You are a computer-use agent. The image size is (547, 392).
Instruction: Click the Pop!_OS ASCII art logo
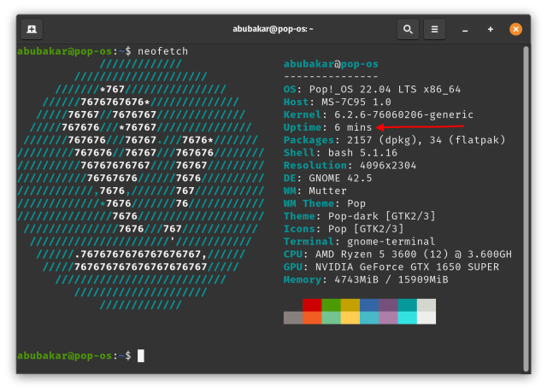click(141, 184)
